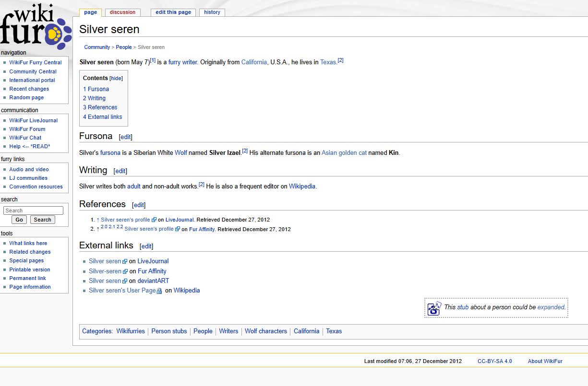
Task: Jump to 1 Fursona in Contents
Action: point(96,89)
